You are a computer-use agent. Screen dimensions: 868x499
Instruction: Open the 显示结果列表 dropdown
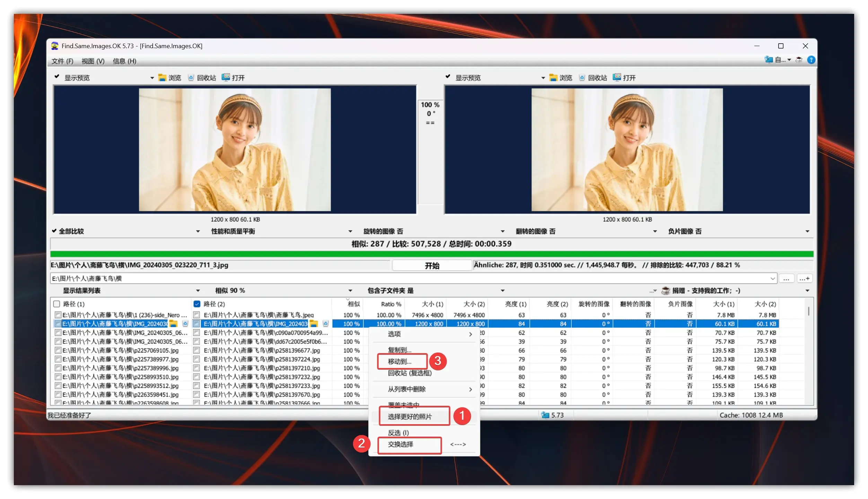pyautogui.click(x=198, y=291)
